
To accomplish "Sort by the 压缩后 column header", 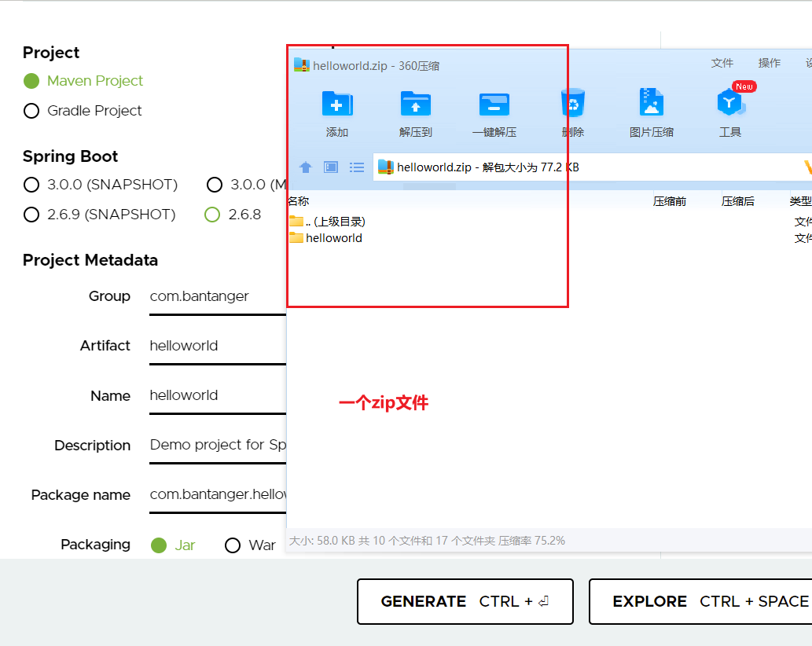I will [738, 201].
